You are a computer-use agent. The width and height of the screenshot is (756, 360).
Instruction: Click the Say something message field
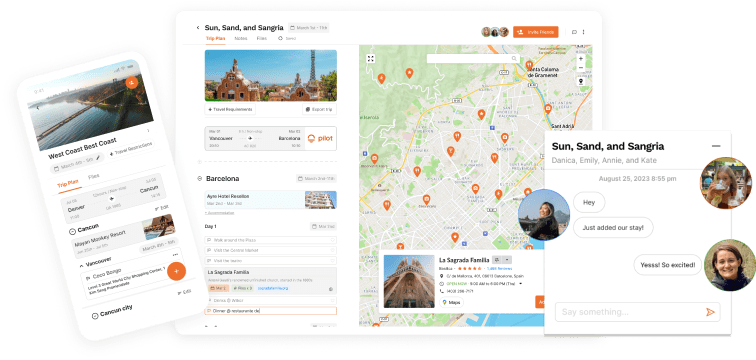tap(637, 312)
